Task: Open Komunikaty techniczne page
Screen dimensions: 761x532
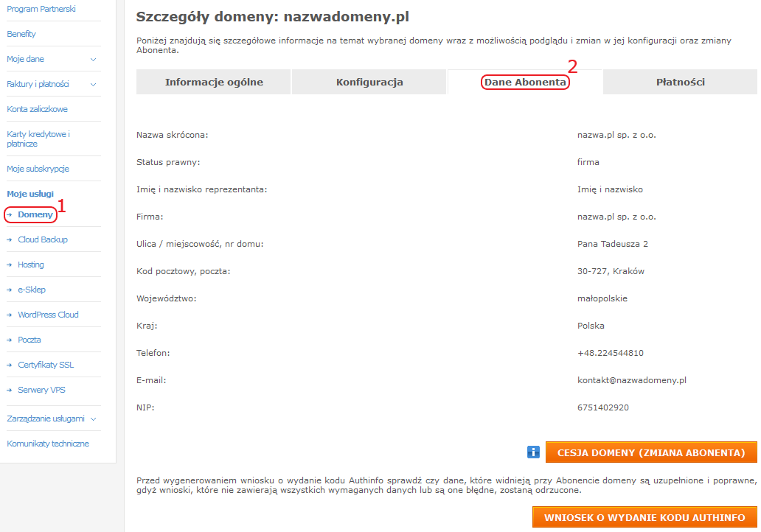Action: 47,444
